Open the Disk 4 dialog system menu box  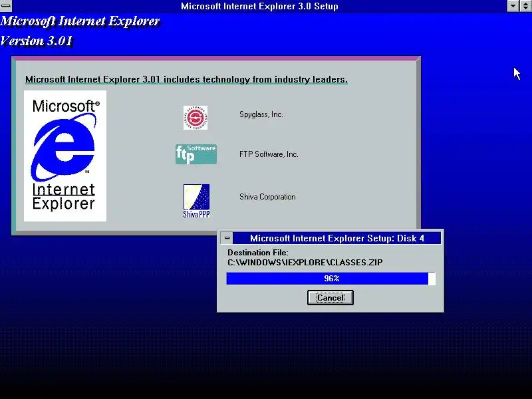[x=227, y=238]
